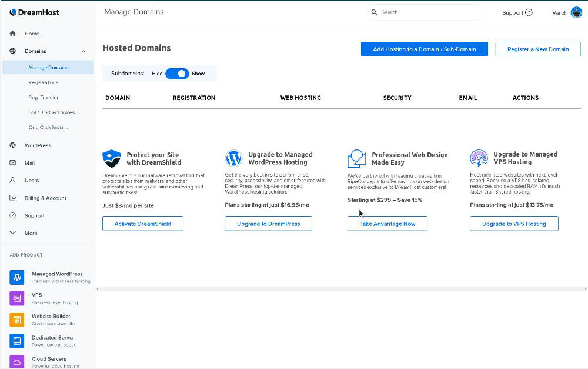The width and height of the screenshot is (588, 369).
Task: Click Upgrade to DreamPress button
Action: pyautogui.click(x=269, y=224)
